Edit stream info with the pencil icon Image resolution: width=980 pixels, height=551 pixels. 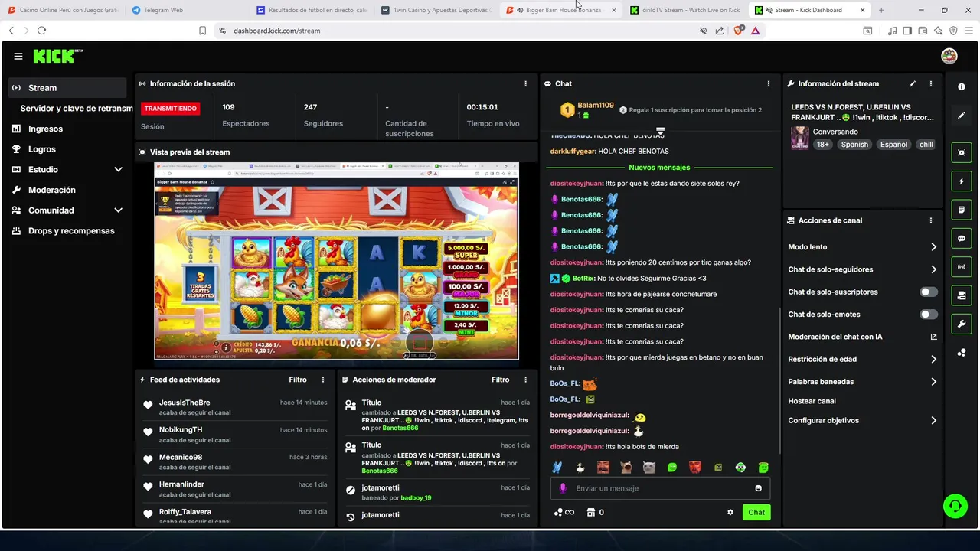(913, 83)
